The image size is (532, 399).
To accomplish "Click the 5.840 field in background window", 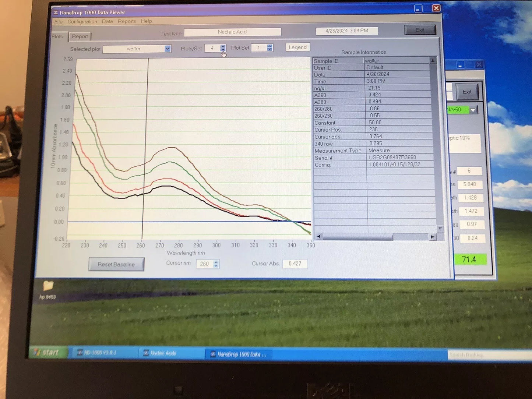I will point(470,184).
